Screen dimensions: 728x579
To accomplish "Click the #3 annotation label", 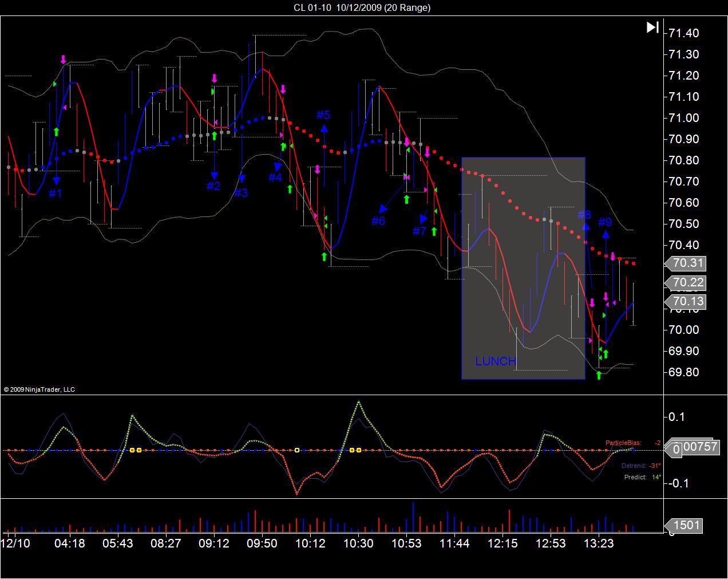I will (x=241, y=193).
